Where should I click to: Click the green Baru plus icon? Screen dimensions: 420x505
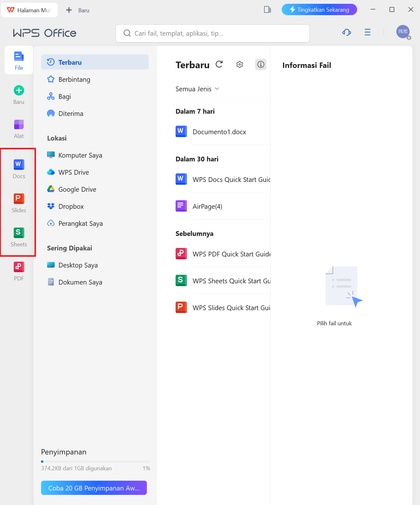coord(19,91)
